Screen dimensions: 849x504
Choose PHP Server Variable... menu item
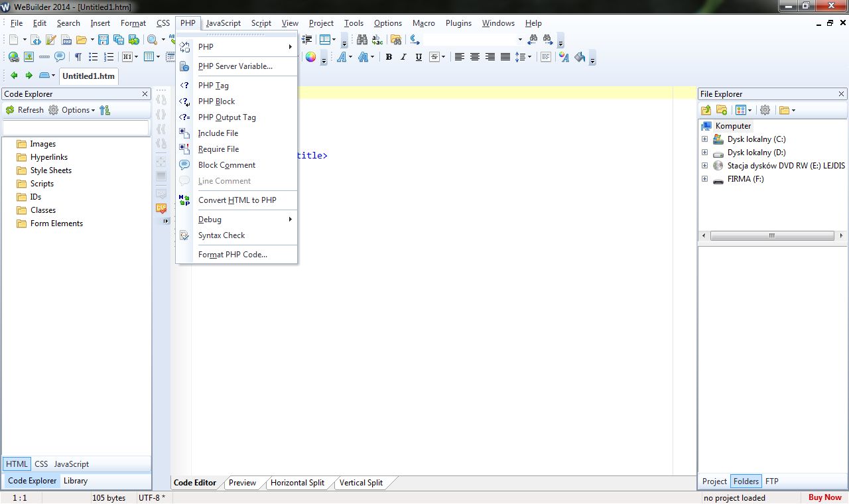(237, 66)
